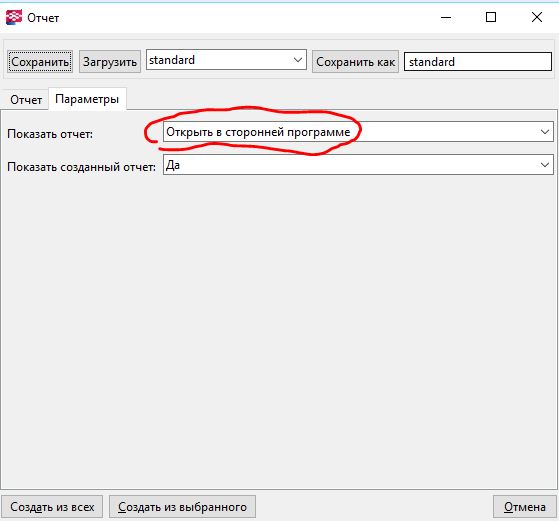Open the Показать отчет dropdown arrow

(x=544, y=132)
